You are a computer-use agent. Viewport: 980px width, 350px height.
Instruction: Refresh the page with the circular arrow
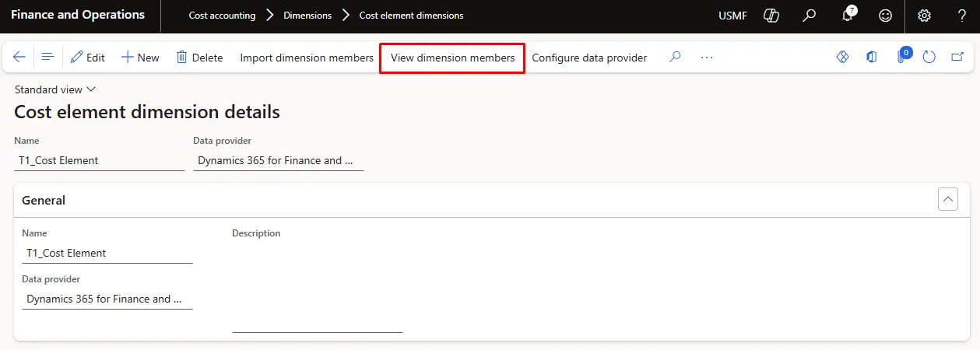929,57
